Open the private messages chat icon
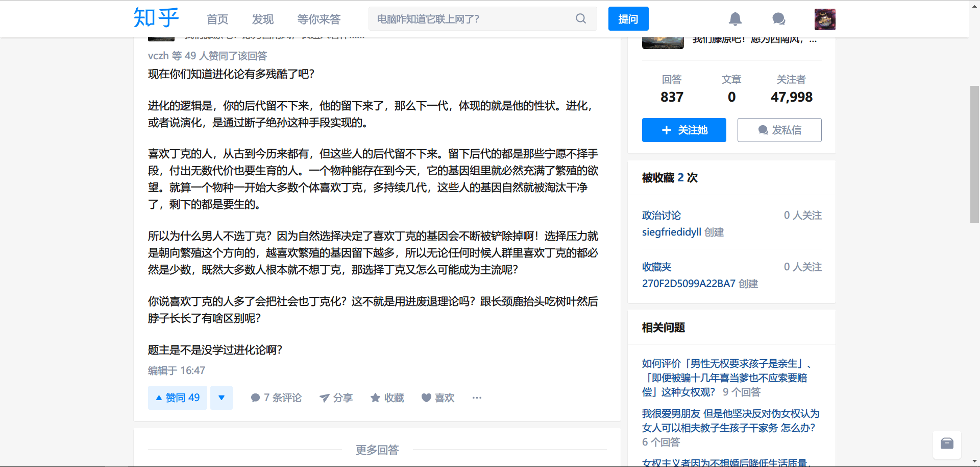Screen dimensions: 980x467 (x=778, y=19)
